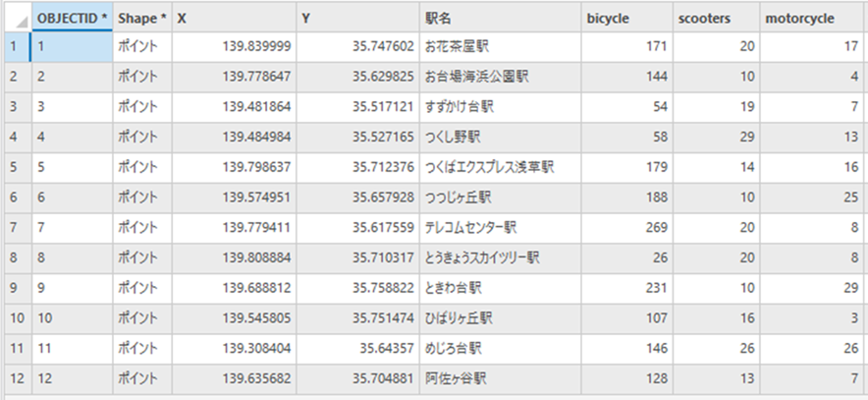Select row 9 by its row header
The width and height of the screenshot is (868, 400).
tap(15, 289)
